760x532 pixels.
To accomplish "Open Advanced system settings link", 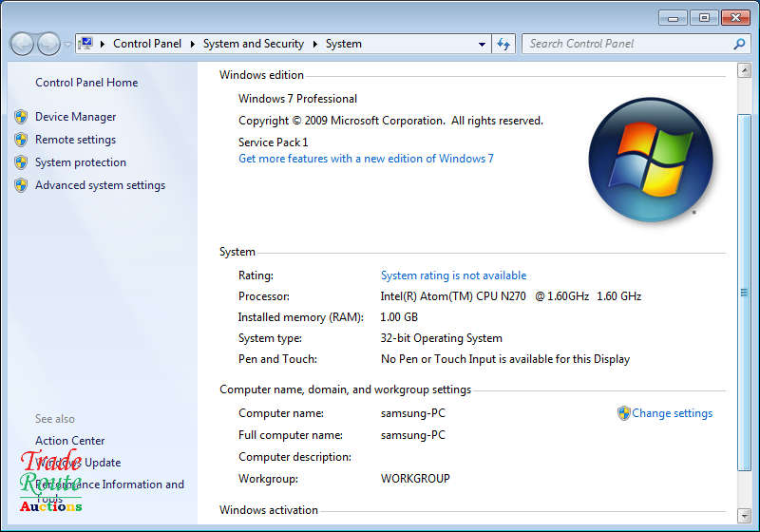I will [x=101, y=185].
